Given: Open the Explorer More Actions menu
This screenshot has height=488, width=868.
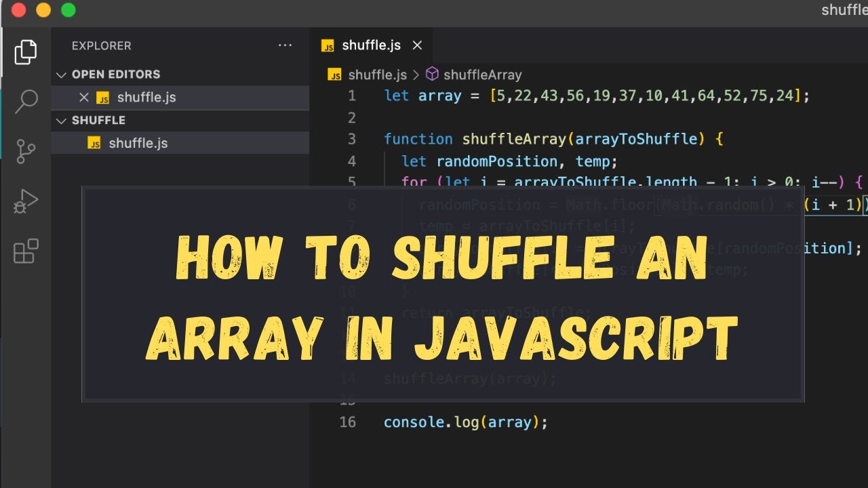Looking at the screenshot, I should (285, 45).
